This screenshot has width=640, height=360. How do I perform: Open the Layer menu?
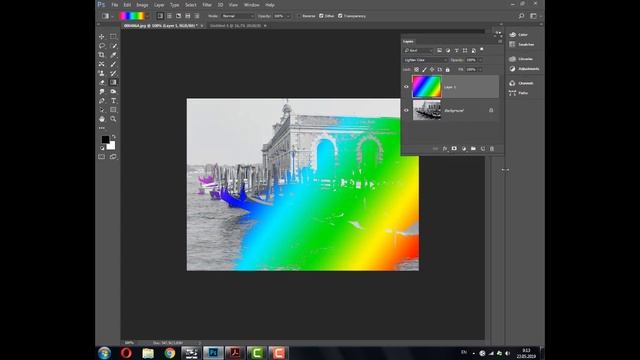(x=159, y=5)
